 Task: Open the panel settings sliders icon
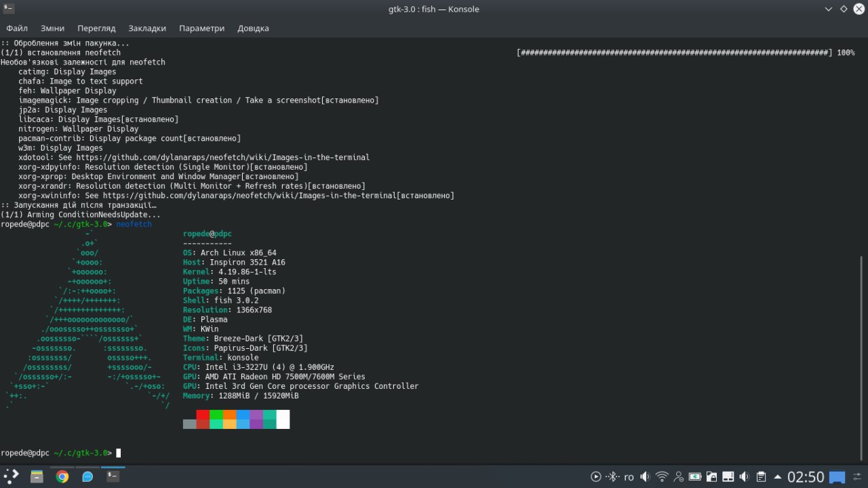coord(859,477)
